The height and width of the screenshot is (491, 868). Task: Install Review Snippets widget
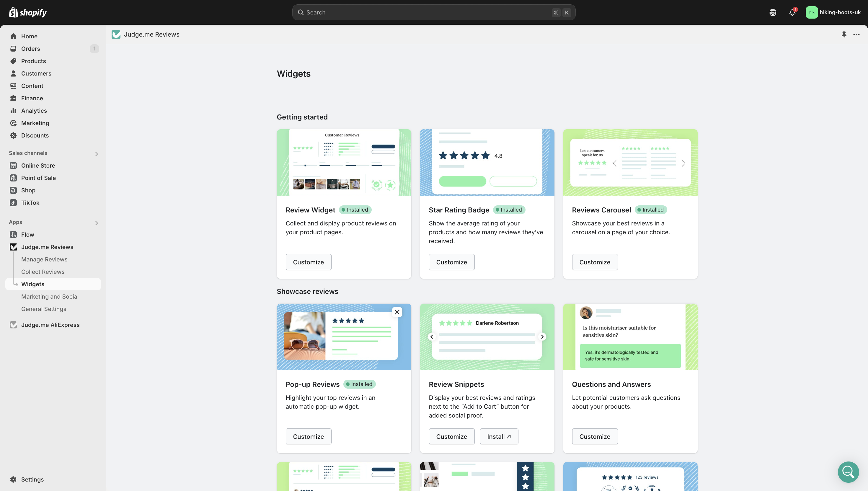point(499,436)
